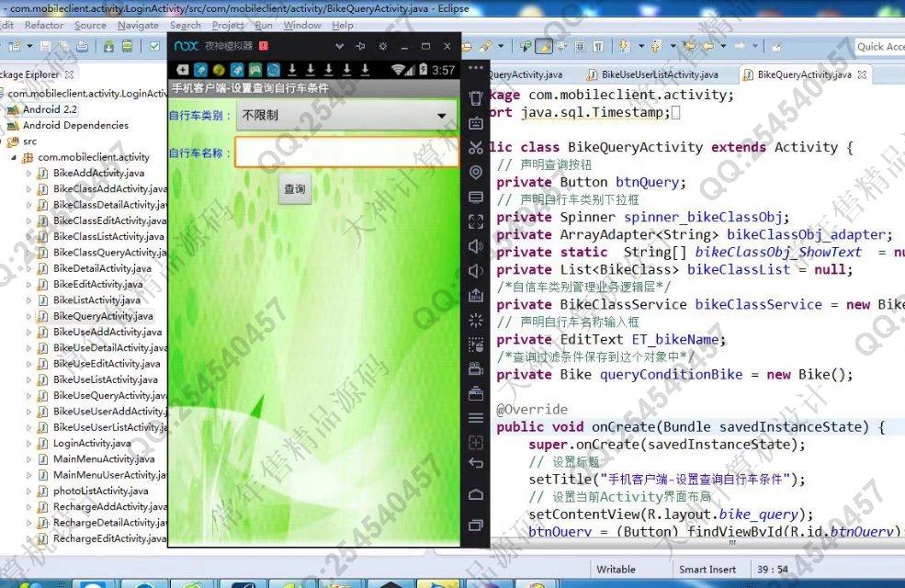Viewport: 905px width, 588px height.
Task: Open the Android SDK Manager toolbar icon
Action: tap(108, 47)
